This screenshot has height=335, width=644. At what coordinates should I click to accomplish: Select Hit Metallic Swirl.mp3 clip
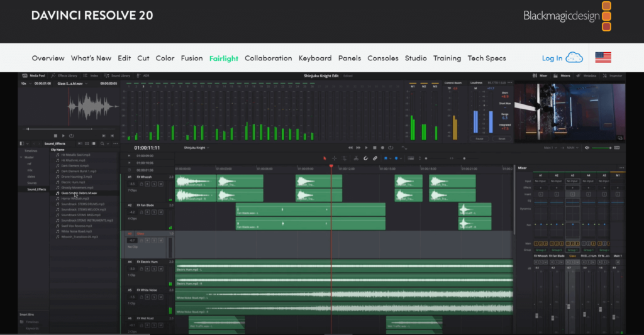(75, 155)
